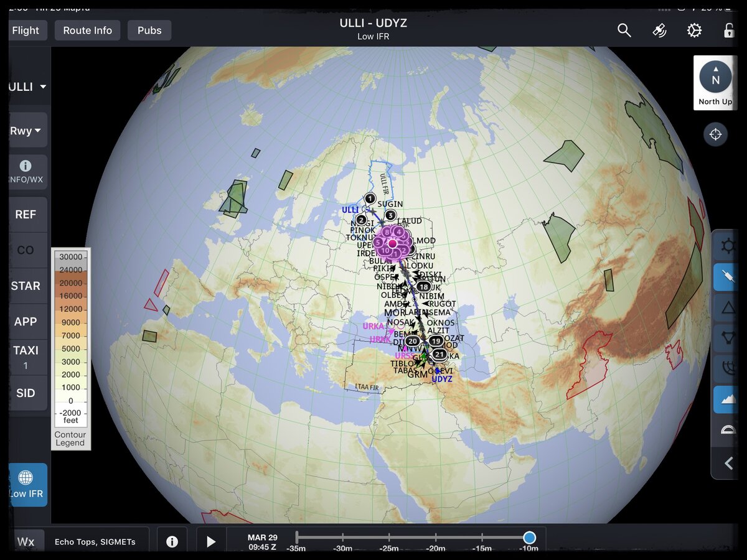Select waypoint marker 20 on route
747x560 pixels.
412,341
